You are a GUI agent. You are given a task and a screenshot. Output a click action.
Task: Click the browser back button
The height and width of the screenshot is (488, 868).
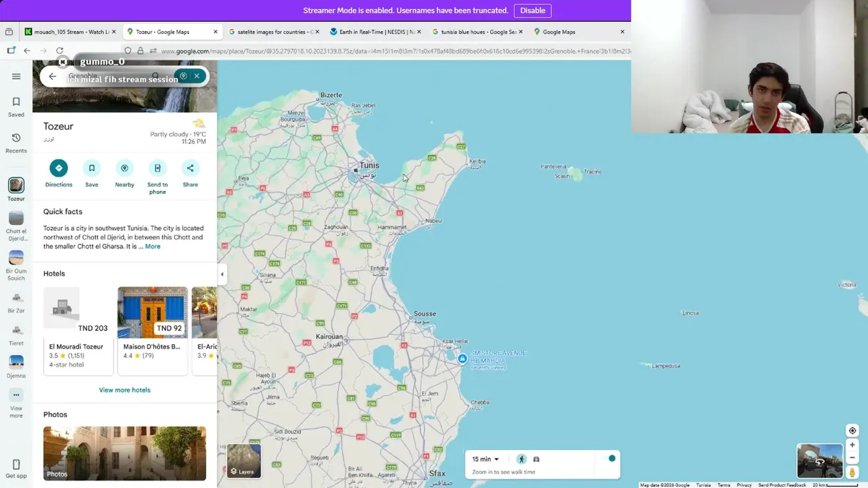27,51
